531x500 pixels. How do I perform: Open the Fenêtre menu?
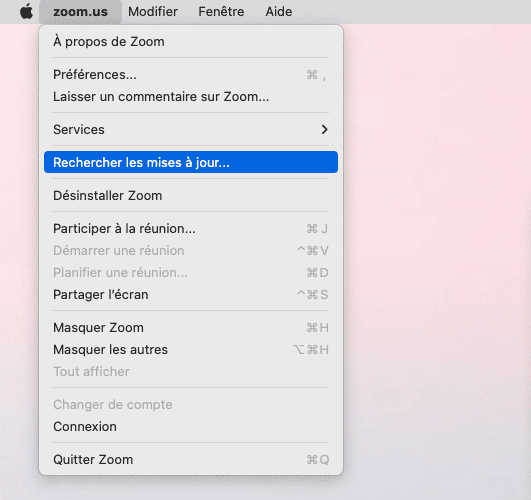221,12
